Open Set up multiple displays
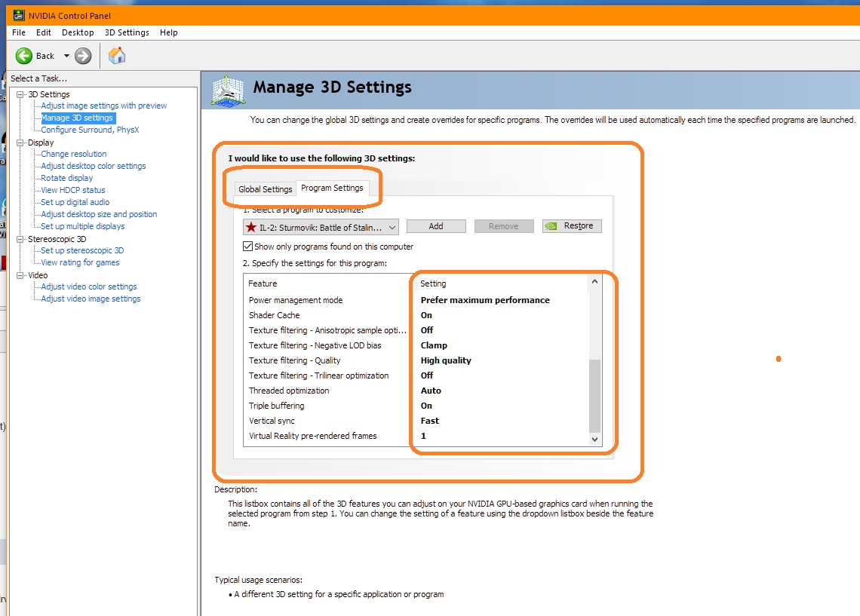Screen dimensions: 860x616 [83, 226]
